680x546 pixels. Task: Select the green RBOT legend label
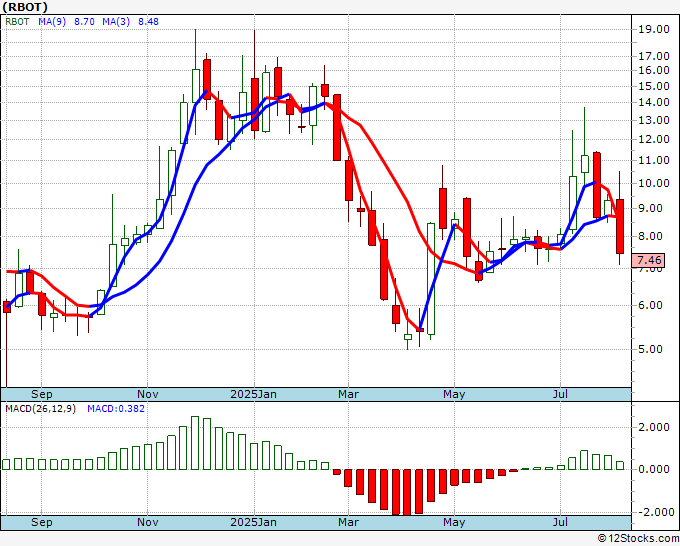[17, 22]
